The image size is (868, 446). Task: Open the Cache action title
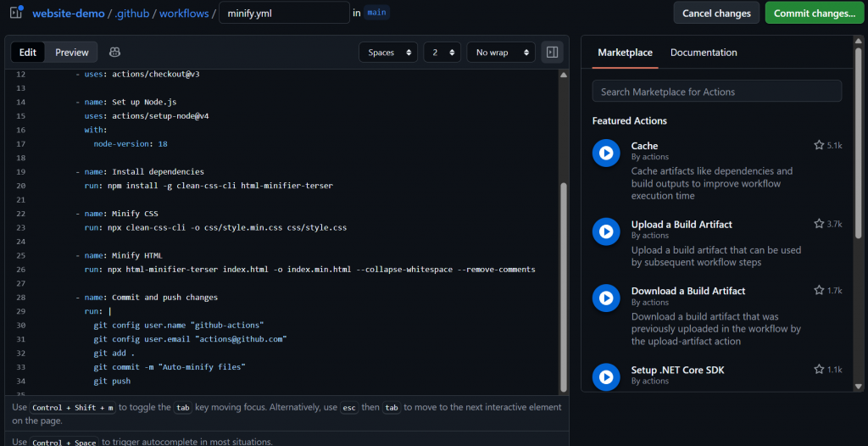pyautogui.click(x=644, y=146)
